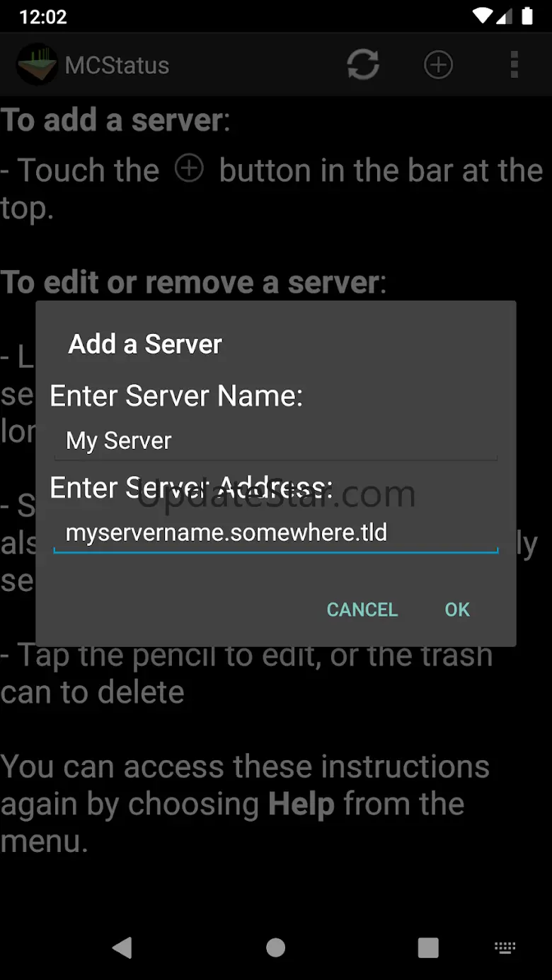The height and width of the screenshot is (980, 552).
Task: Open the keyboard switcher icon
Action: [x=505, y=947]
